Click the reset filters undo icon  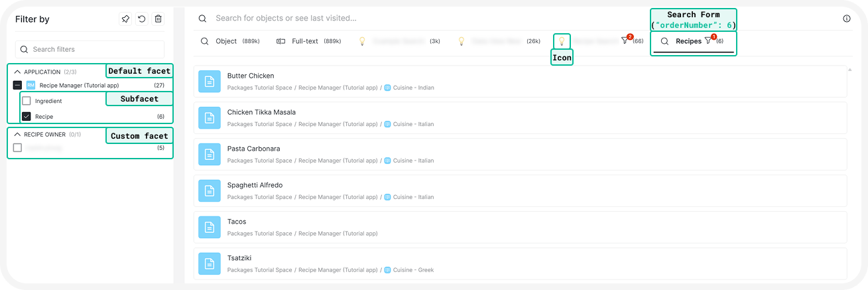pyautogui.click(x=141, y=19)
